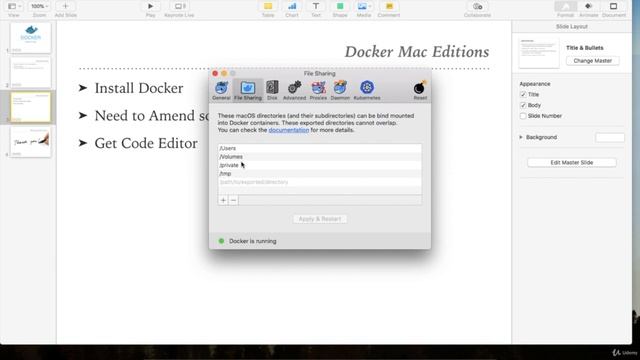640x360 pixels.
Task: Click the Background color swatch well
Action: click(610, 137)
